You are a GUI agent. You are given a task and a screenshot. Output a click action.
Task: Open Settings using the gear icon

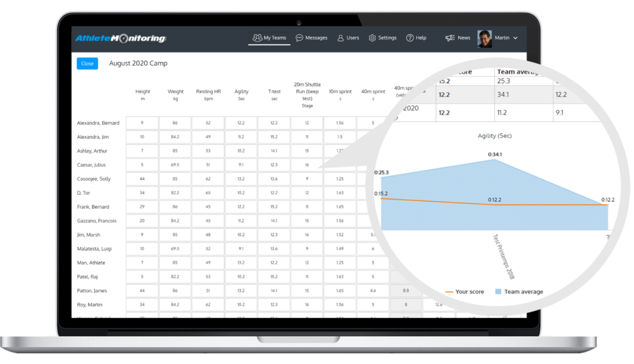click(372, 38)
